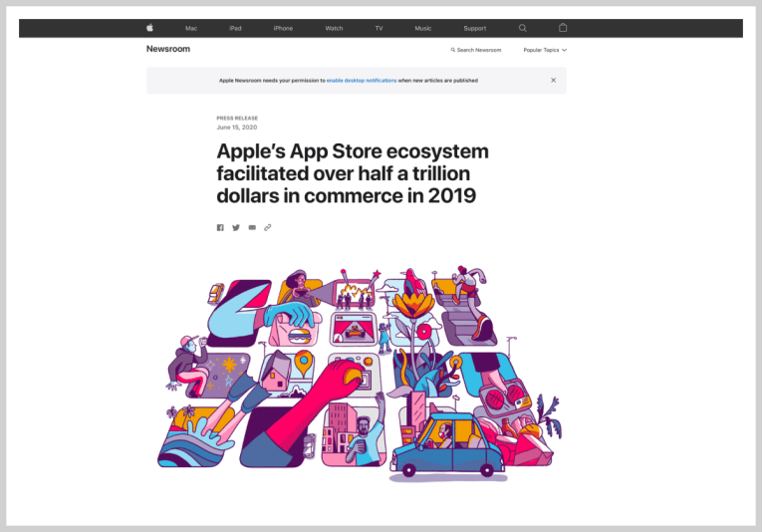Open the Music menu item

(x=422, y=28)
